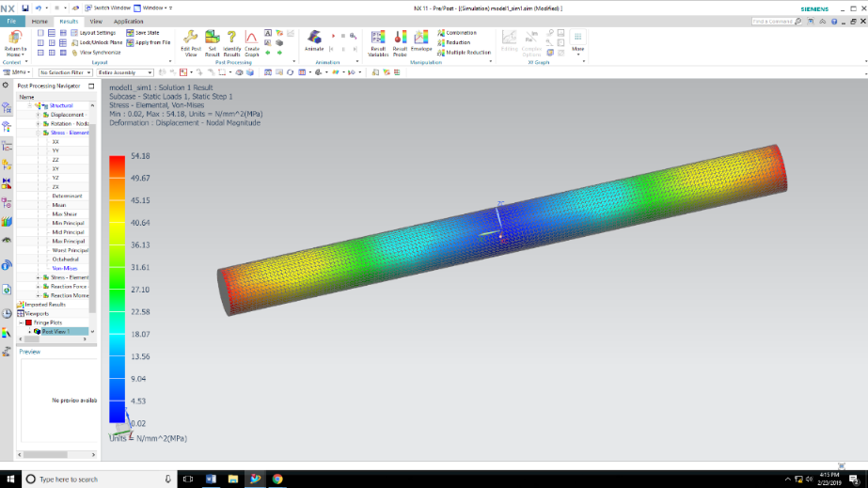
Task: Select Von-Mises in the tree
Action: 64,268
